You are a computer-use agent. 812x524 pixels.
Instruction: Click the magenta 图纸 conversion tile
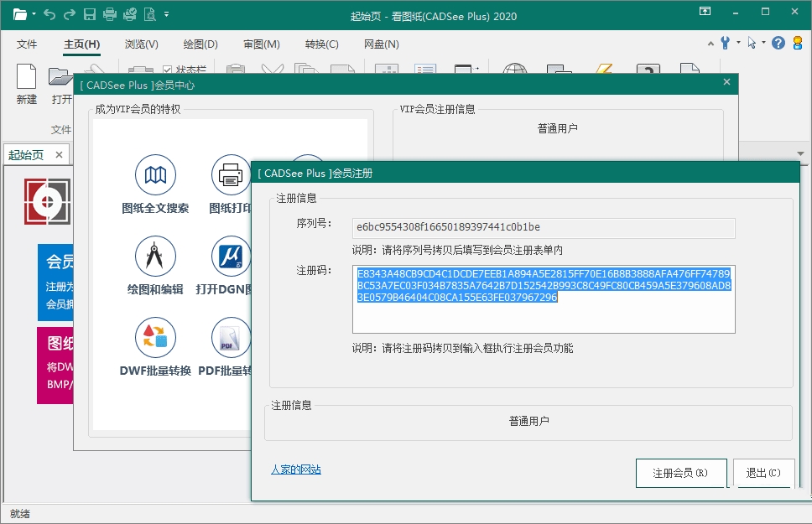point(55,365)
